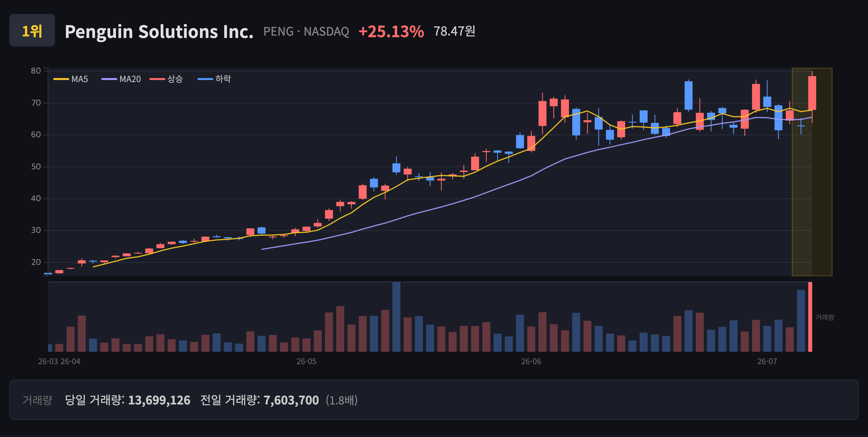Select the "26-05" date axis label
The width and height of the screenshot is (868, 437).
click(x=306, y=362)
